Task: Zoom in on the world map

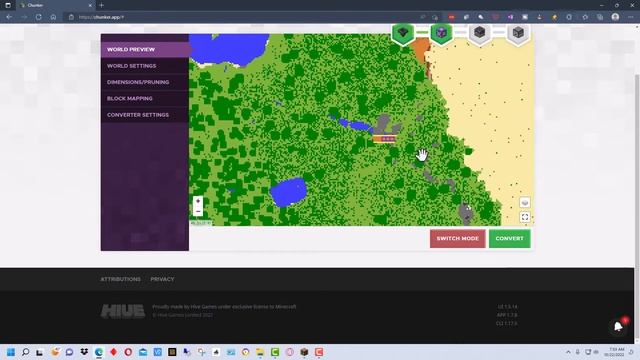Action: [198, 201]
